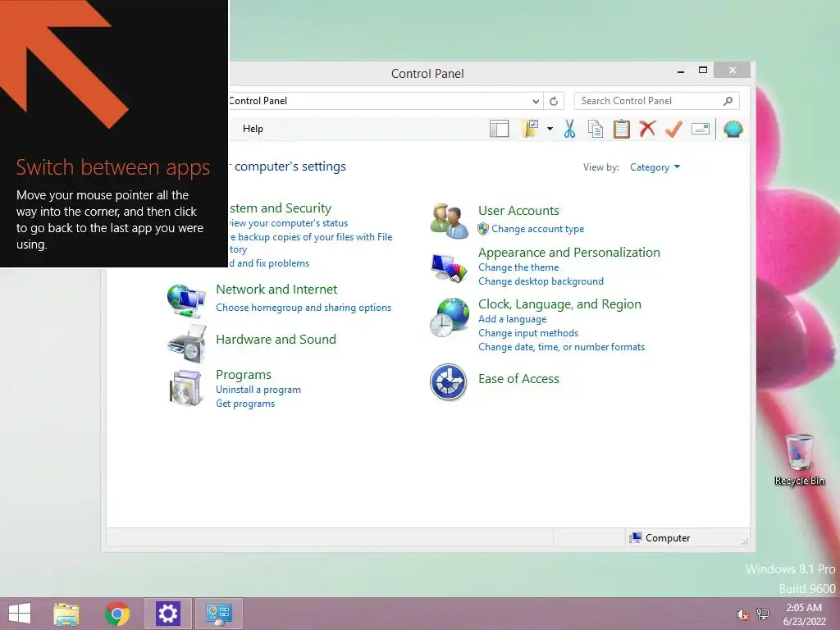Click Computer in the status bar
The image size is (840, 630).
(x=660, y=538)
